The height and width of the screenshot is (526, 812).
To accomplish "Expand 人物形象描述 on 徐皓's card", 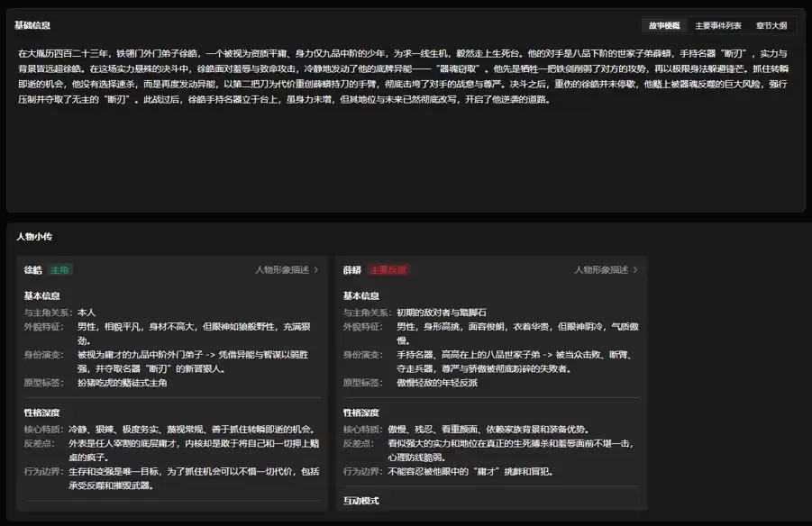I will 287,269.
